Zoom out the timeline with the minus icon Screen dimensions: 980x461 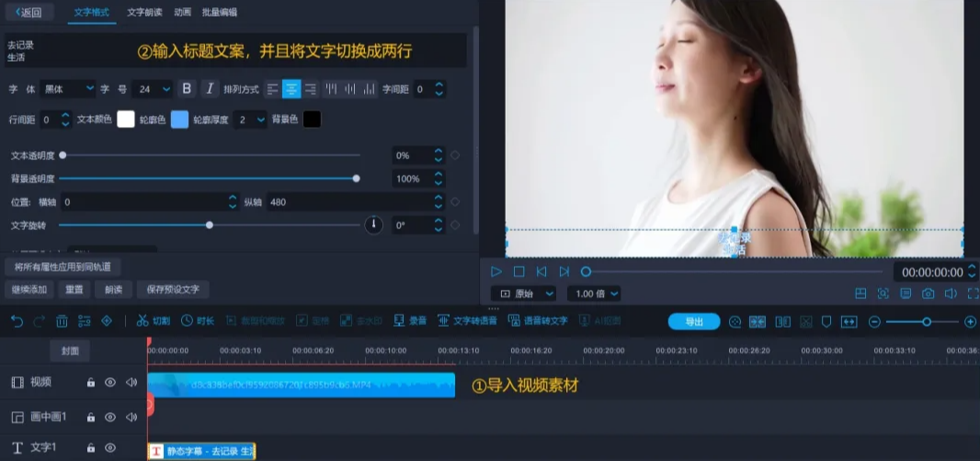coord(875,321)
